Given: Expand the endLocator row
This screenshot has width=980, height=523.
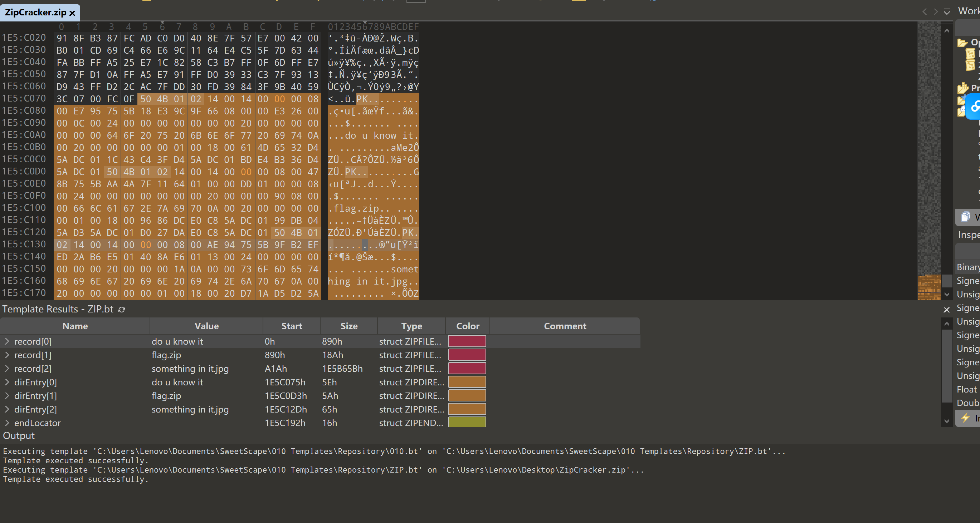Looking at the screenshot, I should point(7,423).
